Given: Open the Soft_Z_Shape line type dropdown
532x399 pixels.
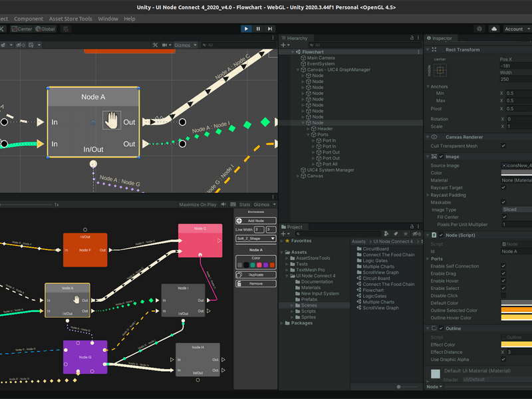Looking at the screenshot, I should 256,239.
